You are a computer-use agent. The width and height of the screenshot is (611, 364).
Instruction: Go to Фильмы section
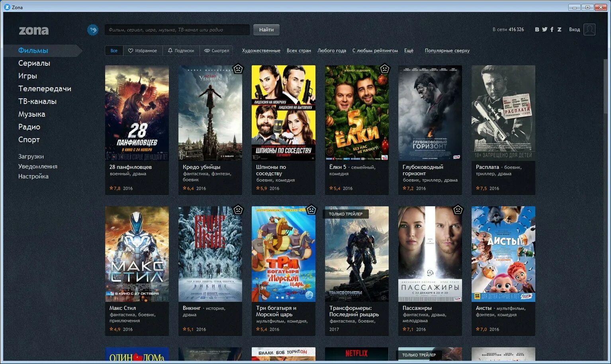tap(33, 51)
